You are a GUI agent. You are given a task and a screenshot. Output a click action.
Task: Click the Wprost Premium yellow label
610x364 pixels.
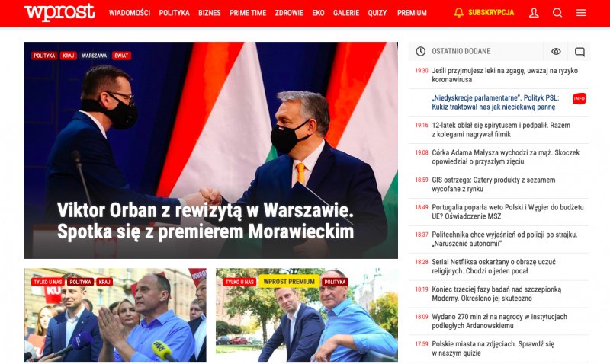pos(289,282)
